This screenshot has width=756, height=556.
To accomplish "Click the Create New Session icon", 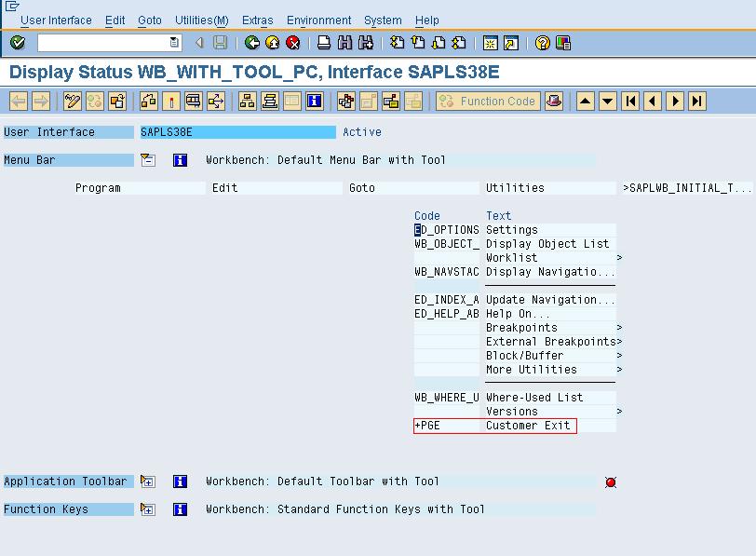I will (x=492, y=40).
